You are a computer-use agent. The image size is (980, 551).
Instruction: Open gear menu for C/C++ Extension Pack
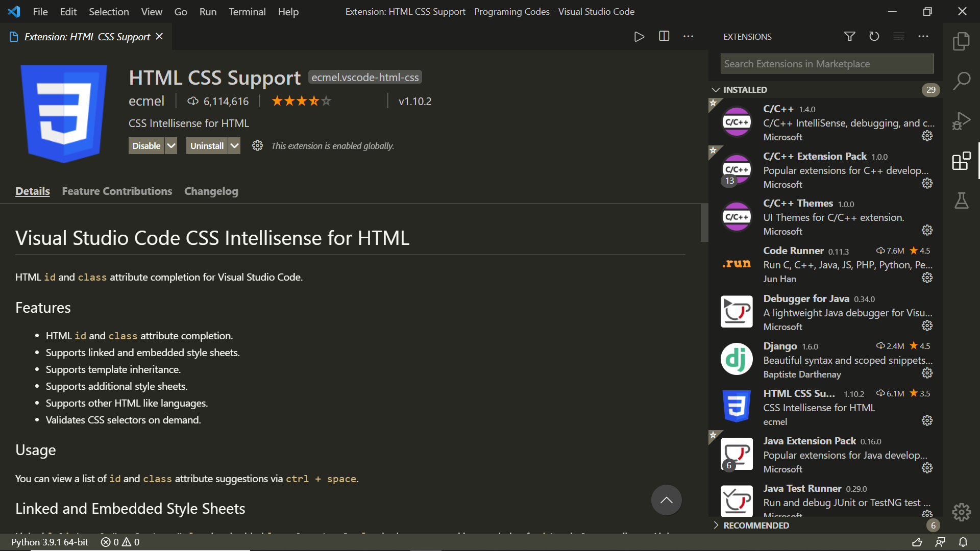click(927, 183)
